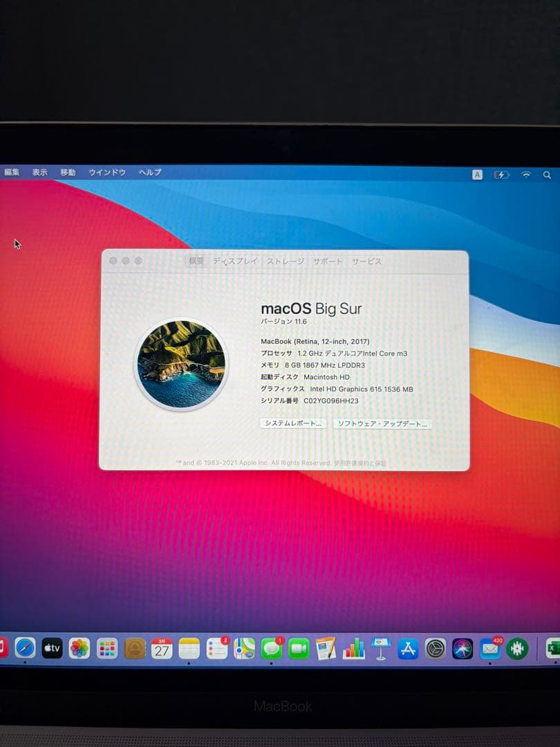Launch the Maps app

(244, 648)
